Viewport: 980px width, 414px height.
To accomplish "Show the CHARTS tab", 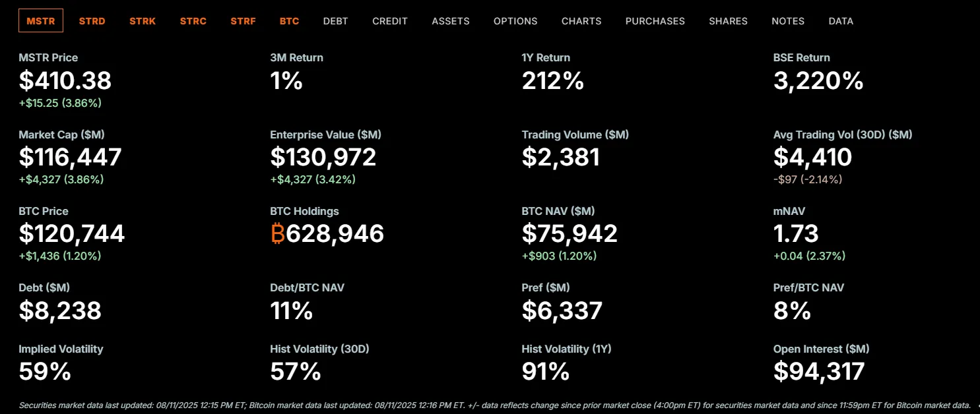I will tap(581, 21).
